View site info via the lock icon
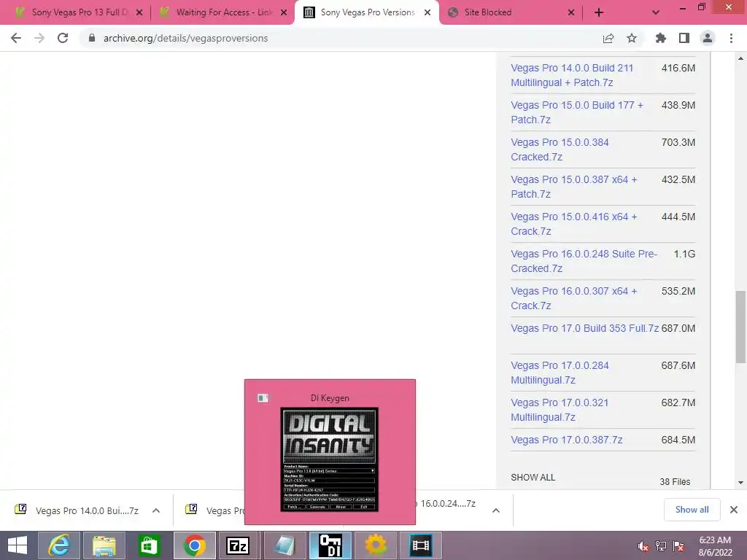This screenshot has width=747, height=560. [x=92, y=38]
